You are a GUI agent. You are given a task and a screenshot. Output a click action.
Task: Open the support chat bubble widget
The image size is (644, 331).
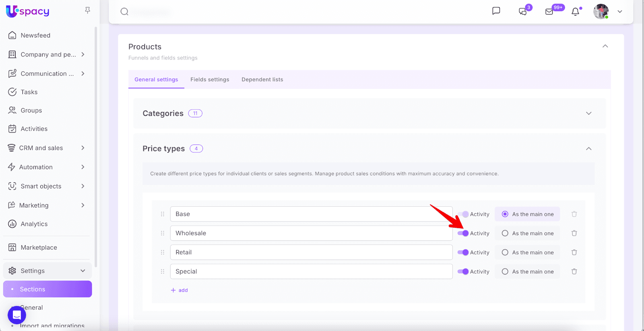[x=17, y=315]
